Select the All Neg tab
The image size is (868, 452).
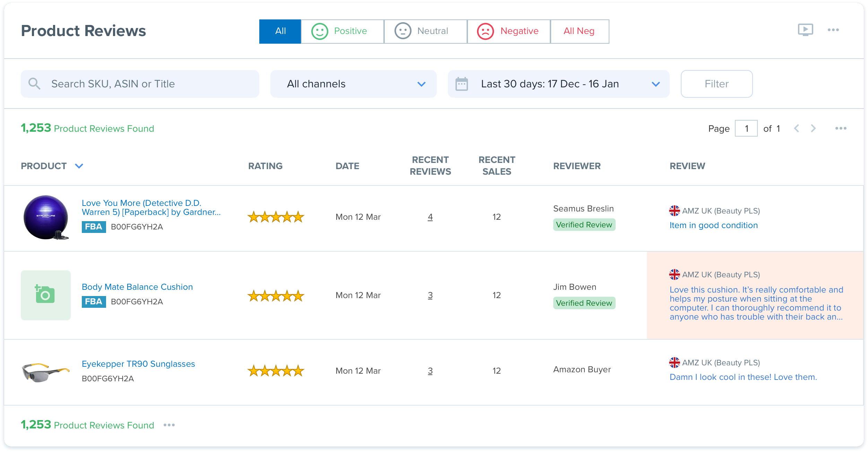click(579, 31)
